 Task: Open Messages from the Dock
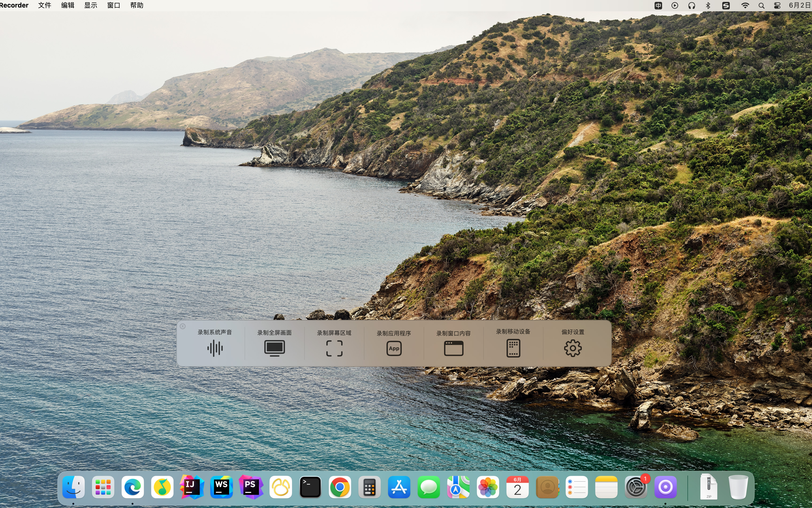click(x=429, y=487)
